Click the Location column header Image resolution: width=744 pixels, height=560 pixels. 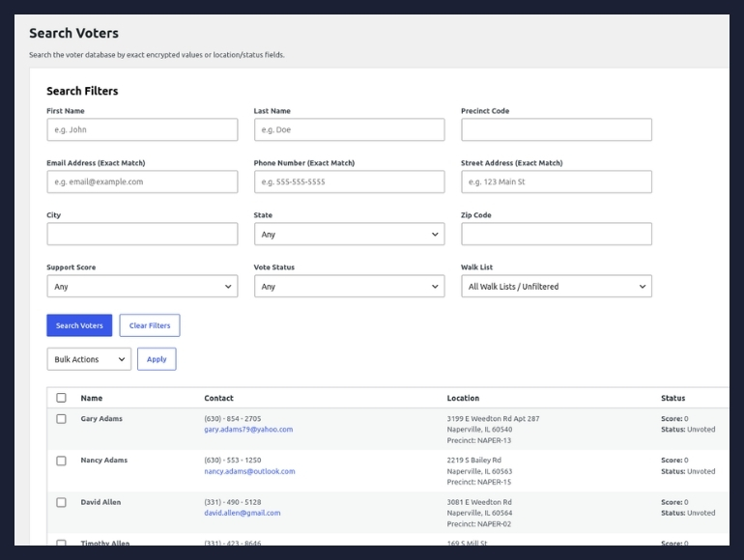463,399
